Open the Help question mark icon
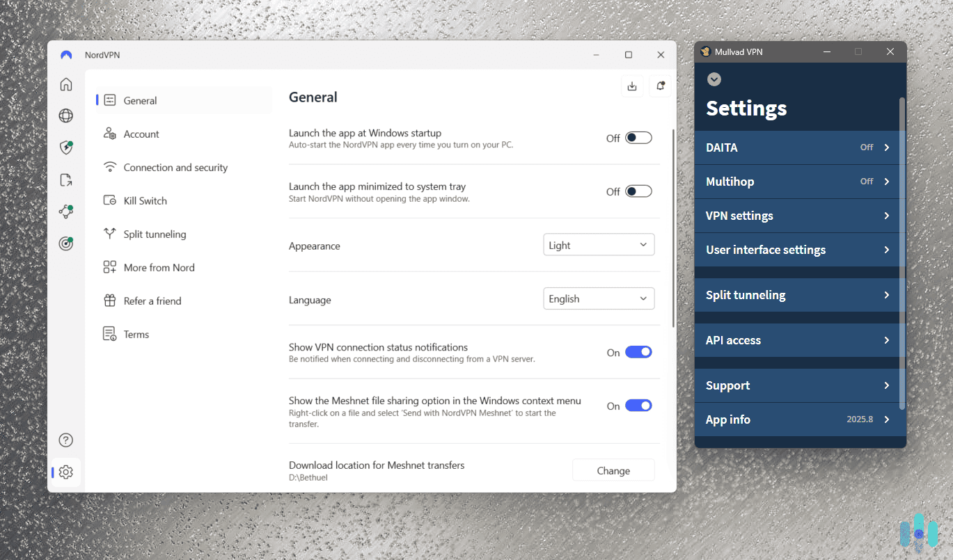953x560 pixels. [65, 440]
